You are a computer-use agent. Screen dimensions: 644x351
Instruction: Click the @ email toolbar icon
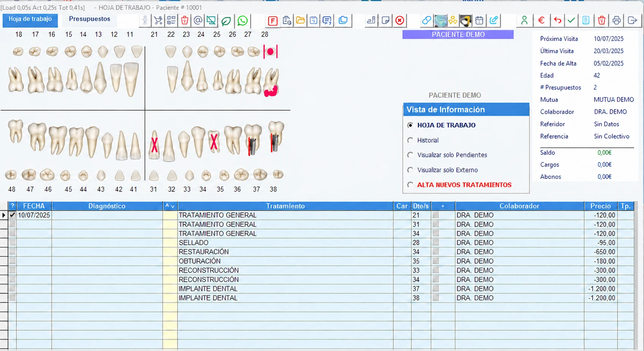(x=198, y=20)
